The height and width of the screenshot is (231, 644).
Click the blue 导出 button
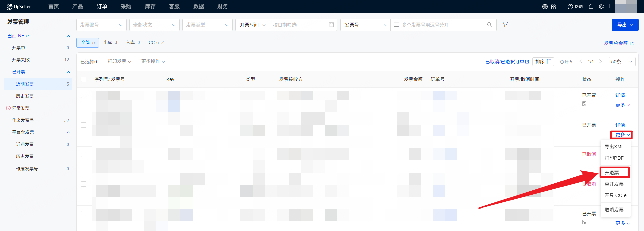625,25
